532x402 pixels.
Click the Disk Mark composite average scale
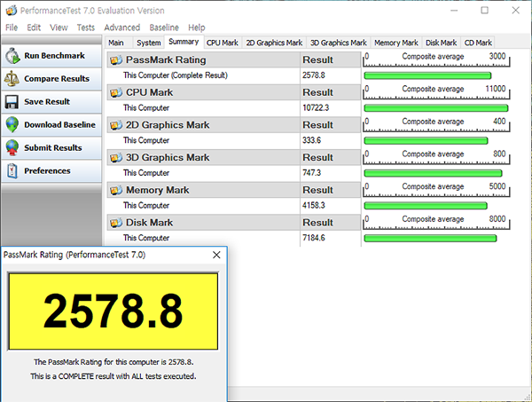click(436, 222)
